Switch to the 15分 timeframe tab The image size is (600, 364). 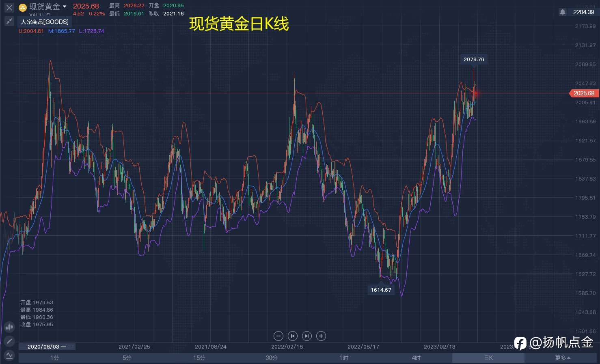(x=199, y=358)
